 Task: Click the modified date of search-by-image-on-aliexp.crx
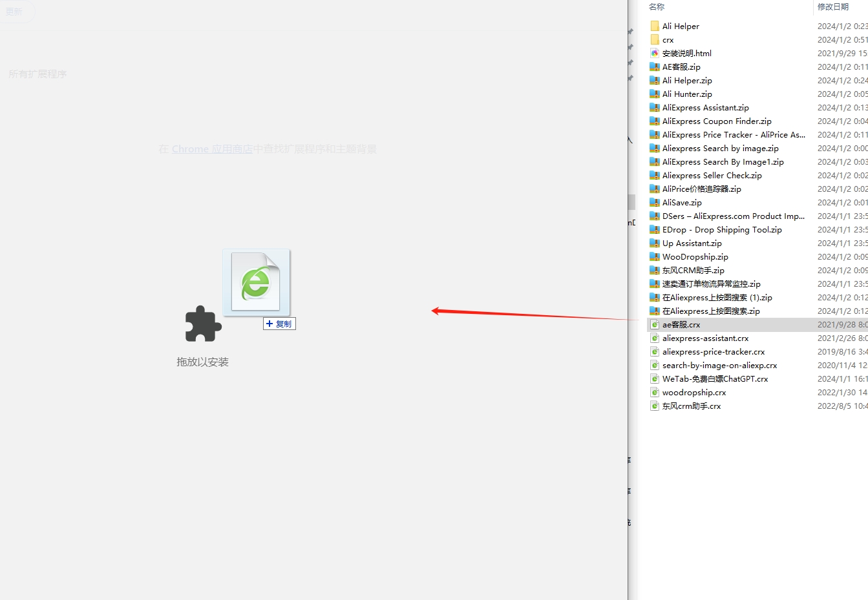[x=842, y=365]
